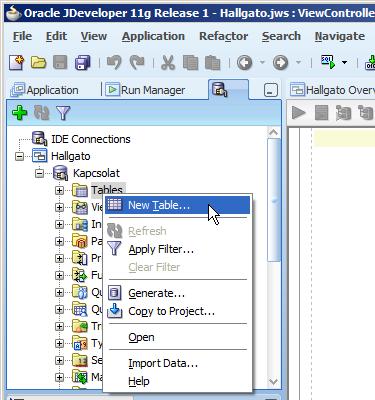Click the funnel filter icon in navigator toolbar
The image size is (375, 400).
pos(63,113)
